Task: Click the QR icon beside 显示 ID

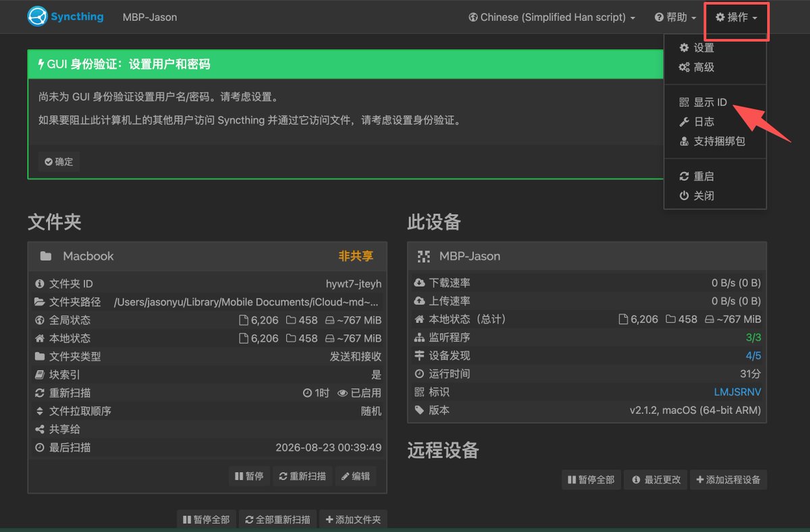Action: coord(684,103)
